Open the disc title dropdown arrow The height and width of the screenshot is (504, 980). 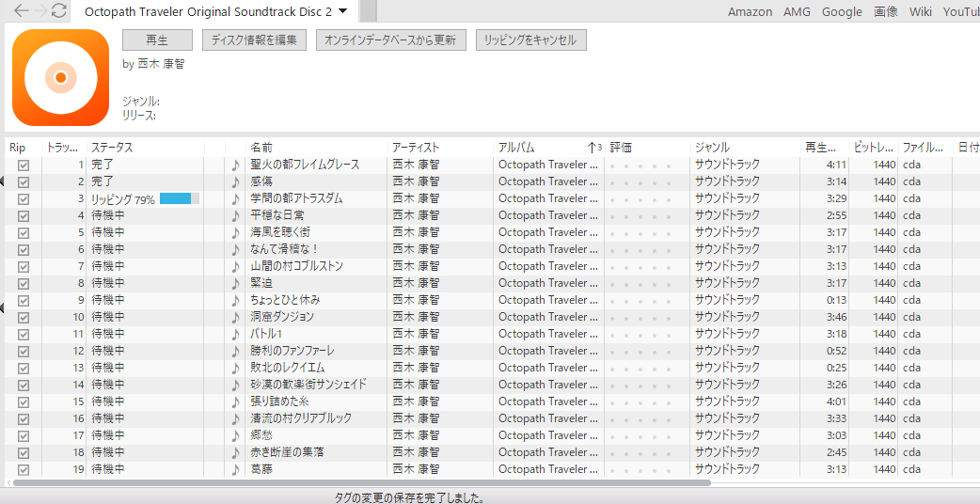[342, 11]
